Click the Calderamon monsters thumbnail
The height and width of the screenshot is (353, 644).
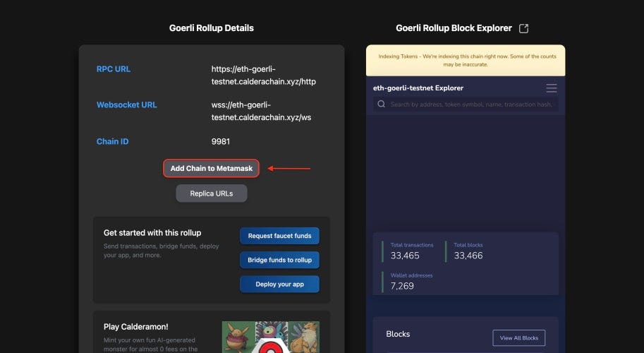(x=271, y=337)
